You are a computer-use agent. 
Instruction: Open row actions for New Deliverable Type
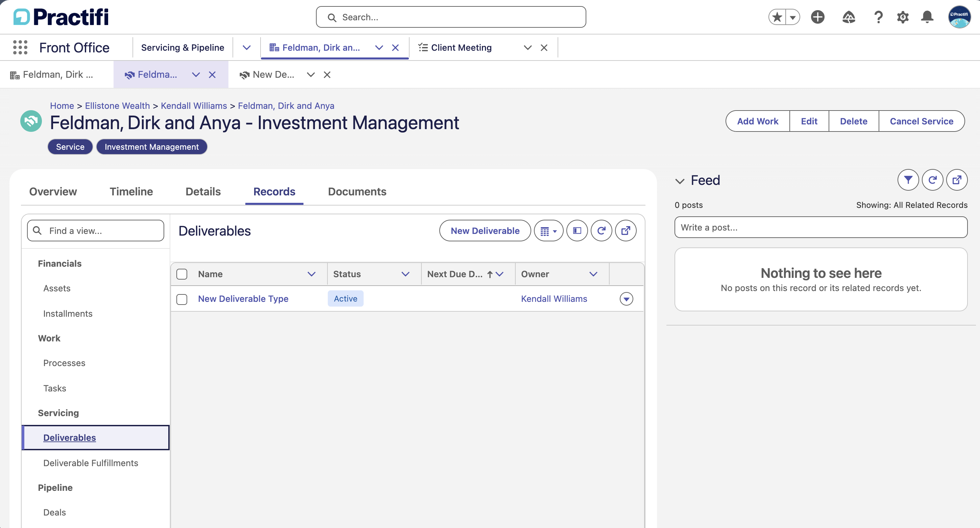click(x=626, y=299)
